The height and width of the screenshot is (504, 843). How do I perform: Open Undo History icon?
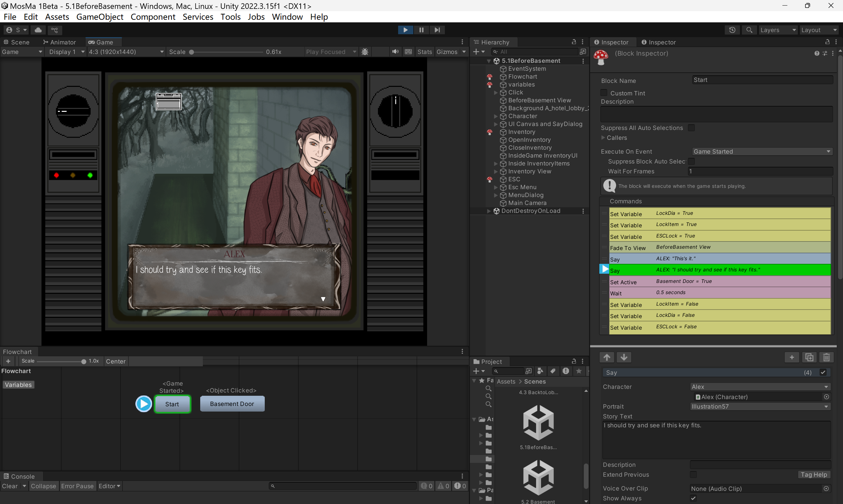point(732,30)
